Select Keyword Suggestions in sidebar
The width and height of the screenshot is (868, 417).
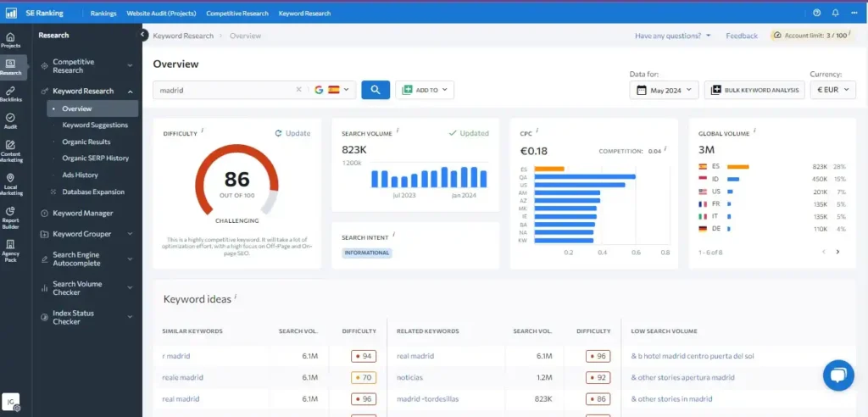pyautogui.click(x=95, y=125)
